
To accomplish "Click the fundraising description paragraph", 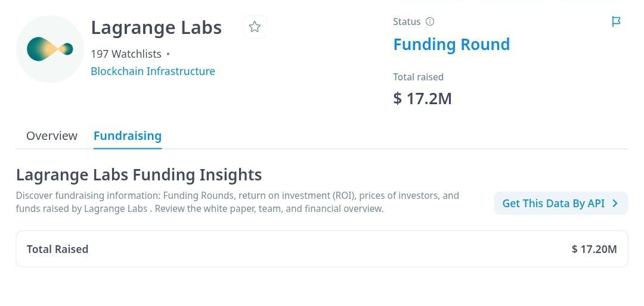I will 237,202.
